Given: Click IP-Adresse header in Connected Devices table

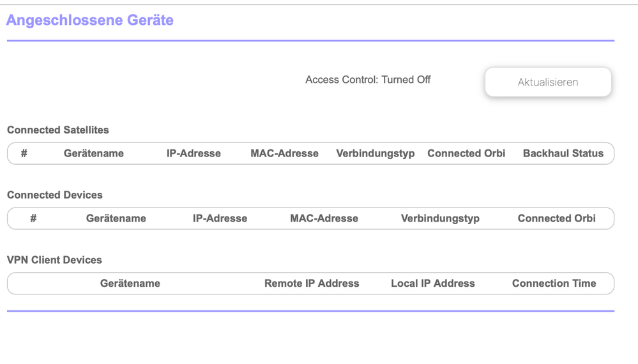Looking at the screenshot, I should pos(220,218).
